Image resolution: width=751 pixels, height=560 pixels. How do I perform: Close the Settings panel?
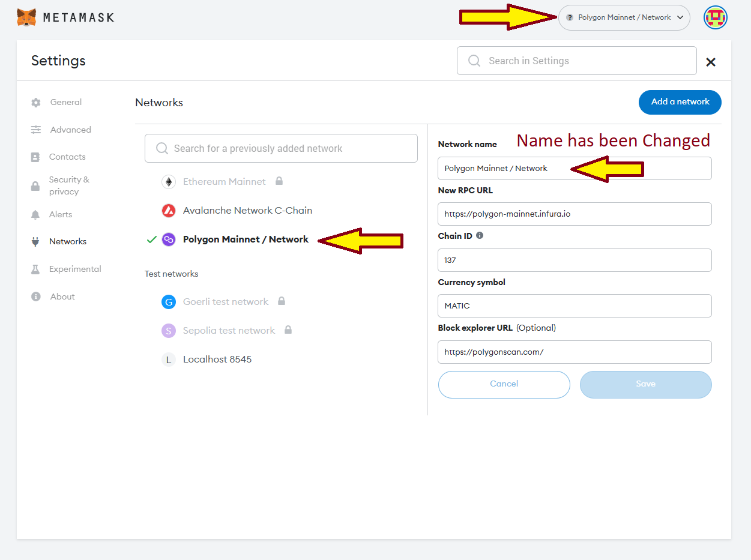coord(711,62)
